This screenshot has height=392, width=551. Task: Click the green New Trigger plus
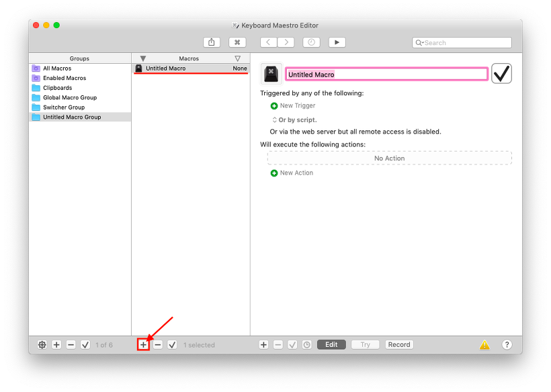pyautogui.click(x=274, y=105)
